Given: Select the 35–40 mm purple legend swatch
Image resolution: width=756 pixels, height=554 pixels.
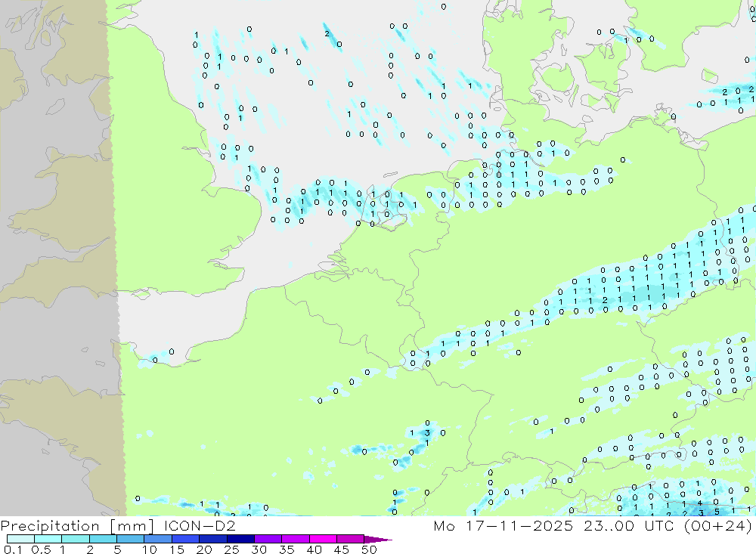Looking at the screenshot, I should tap(295, 539).
